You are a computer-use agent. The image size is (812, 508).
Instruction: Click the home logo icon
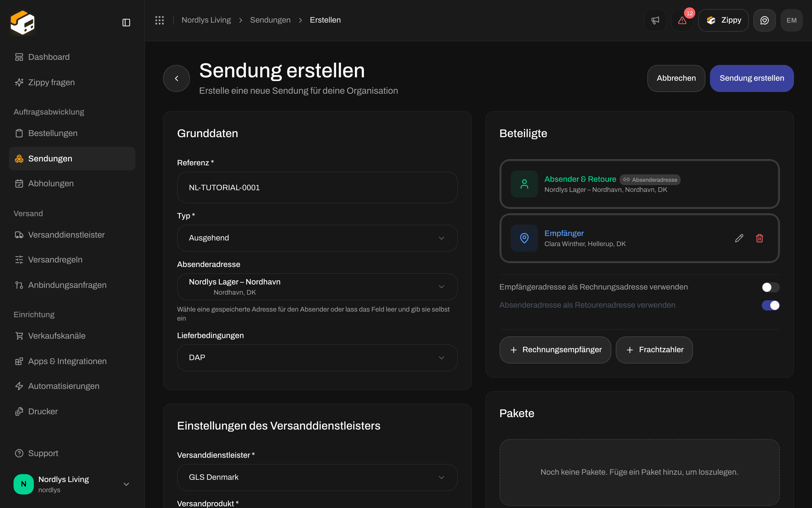23,23
